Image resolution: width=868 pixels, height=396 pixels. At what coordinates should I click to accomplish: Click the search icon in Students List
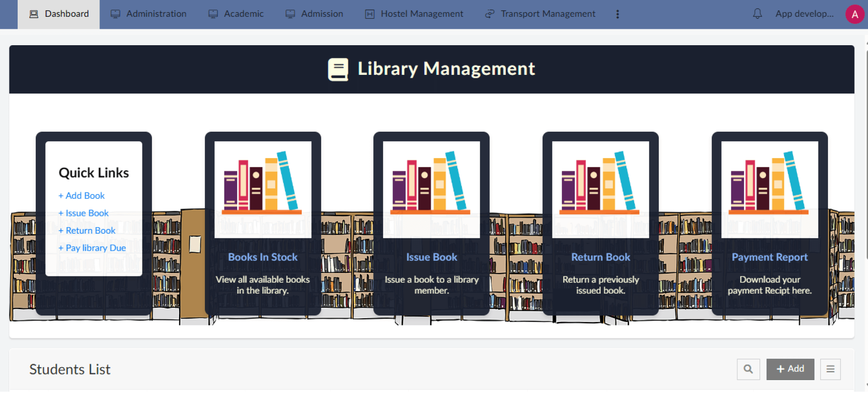[x=748, y=369]
